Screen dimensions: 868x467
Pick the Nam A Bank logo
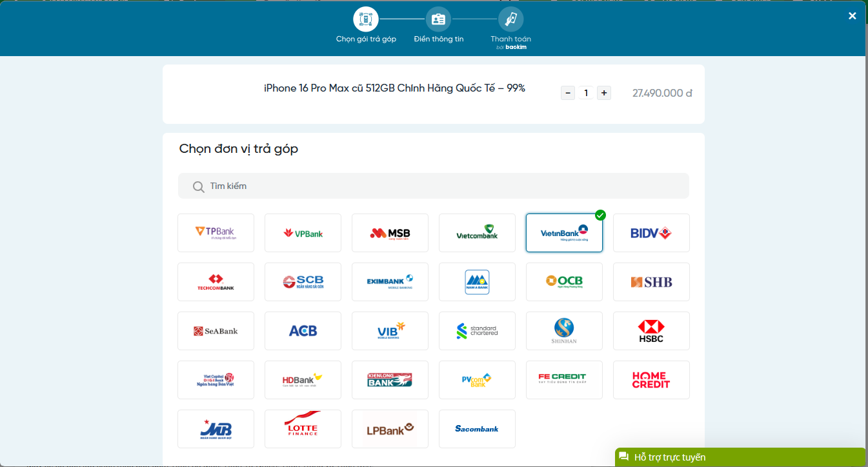(477, 282)
